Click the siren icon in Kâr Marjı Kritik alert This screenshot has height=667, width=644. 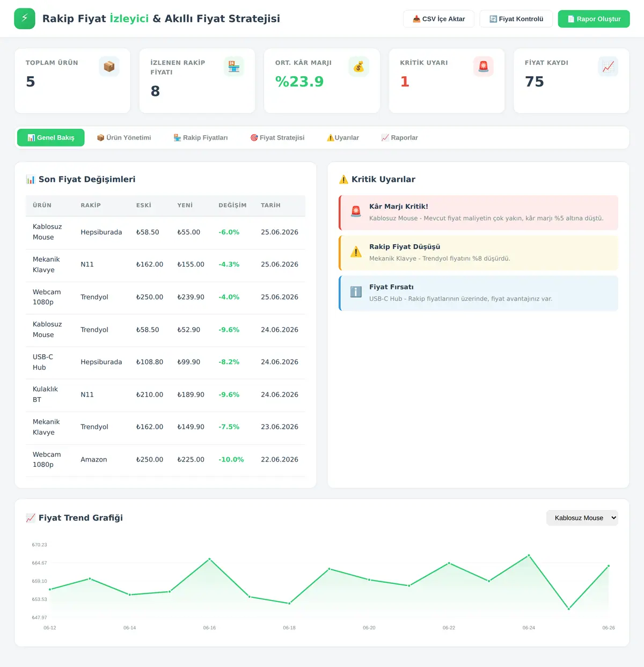pos(356,211)
